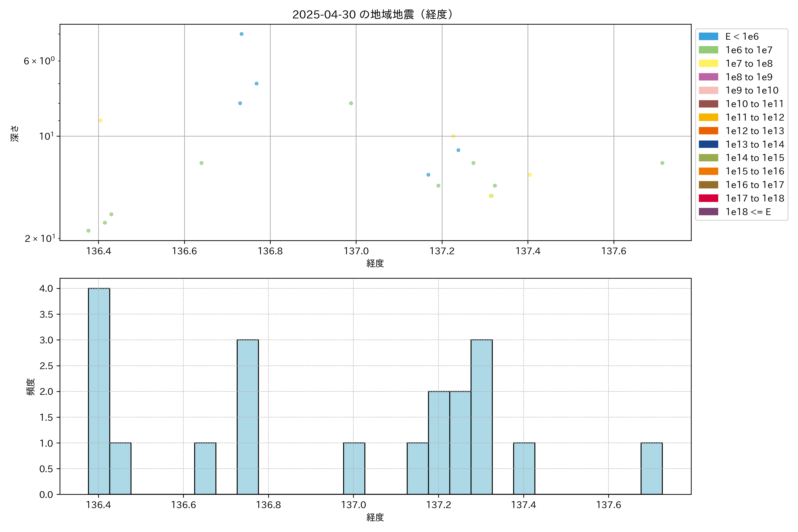The height and width of the screenshot is (532, 798).
Task: Click the histogram bar at 137.0
Action: click(354, 468)
